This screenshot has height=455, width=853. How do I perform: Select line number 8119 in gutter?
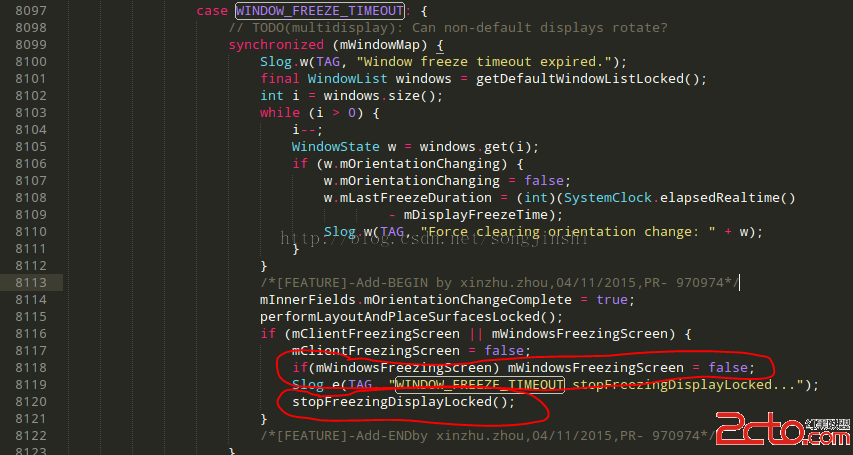[31, 385]
